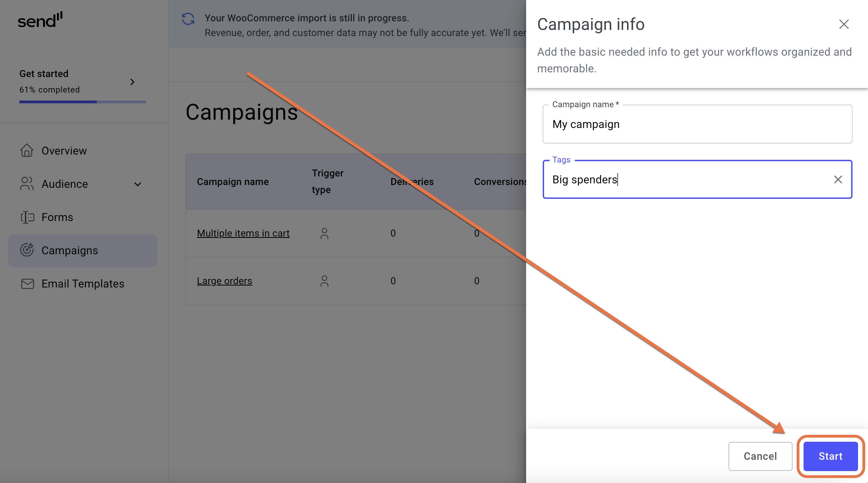Click the Email Templates icon in sidebar
The height and width of the screenshot is (483, 868).
click(x=27, y=283)
